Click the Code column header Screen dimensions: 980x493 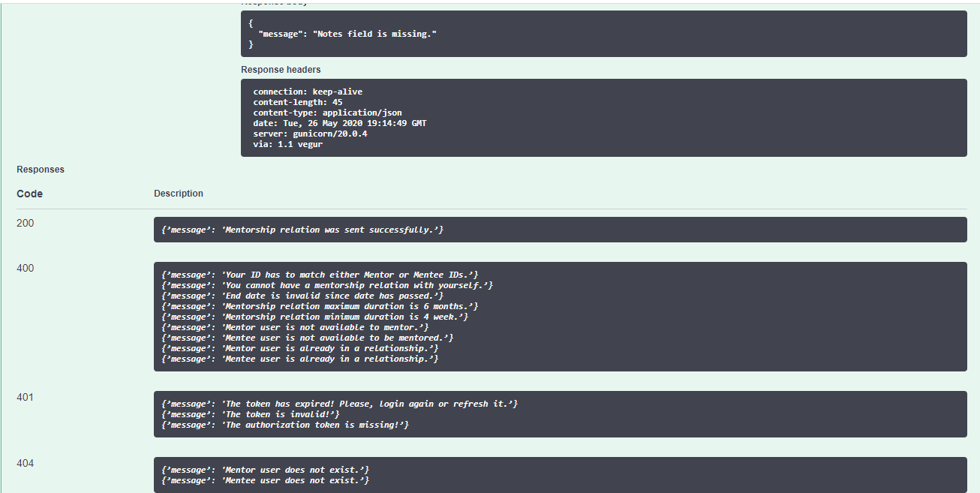point(30,194)
